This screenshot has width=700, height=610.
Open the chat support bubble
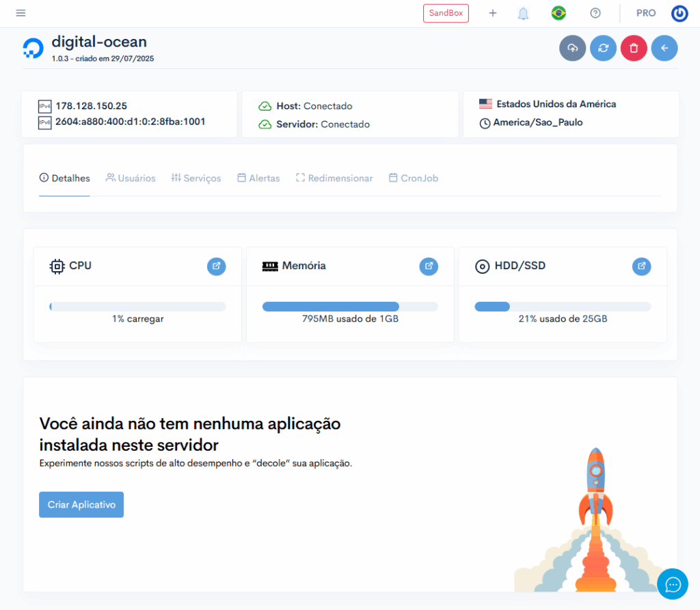pos(673,584)
